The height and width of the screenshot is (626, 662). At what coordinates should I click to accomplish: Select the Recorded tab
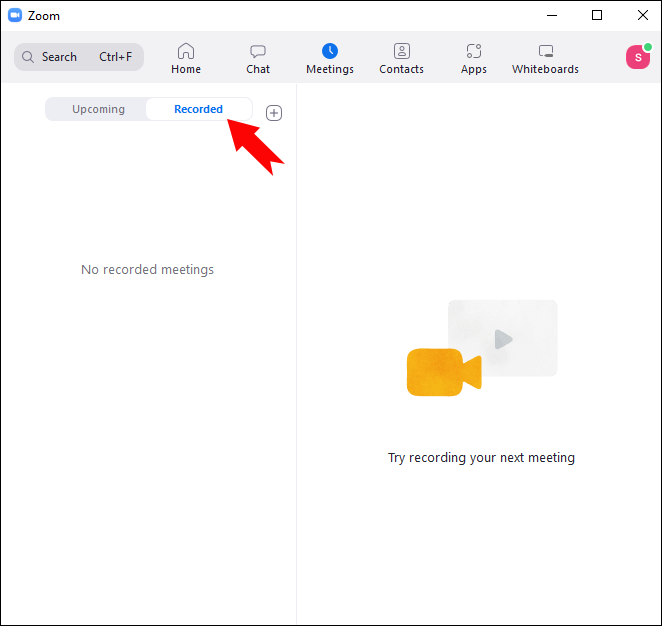[x=198, y=109]
